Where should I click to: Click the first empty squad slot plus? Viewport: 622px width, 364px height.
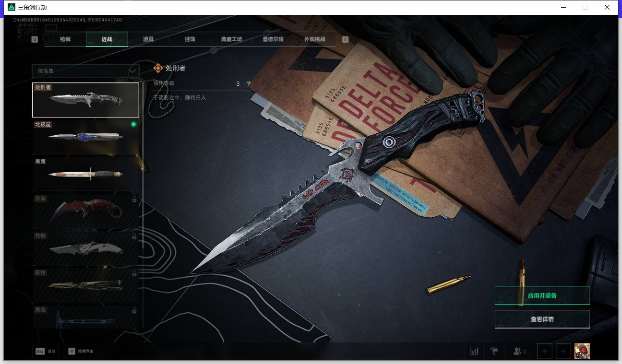click(x=545, y=351)
